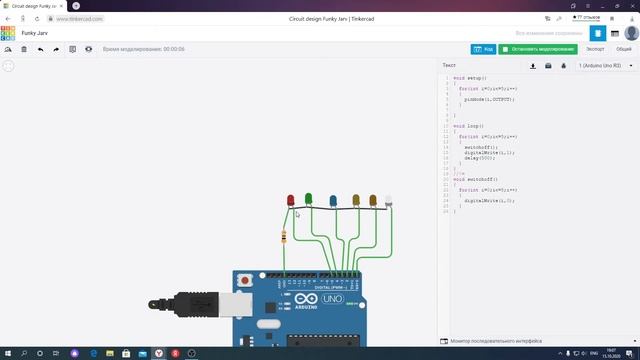Viewport: 640px width, 360px height.
Task: Select the white LED component
Action: click(389, 200)
